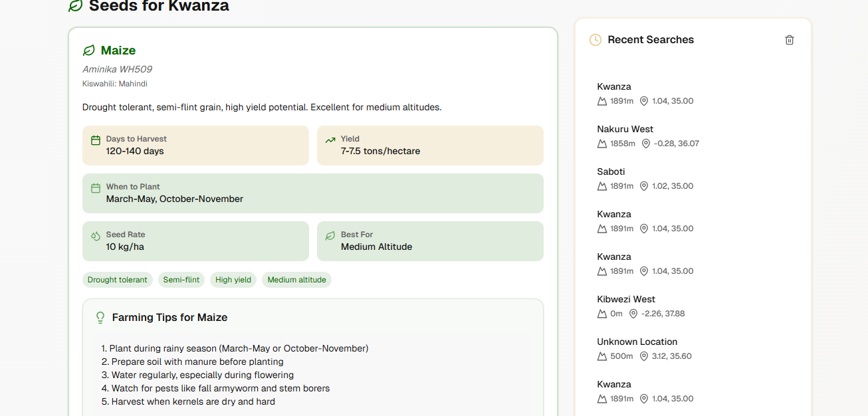
Task: Open the Unknown Location recent search
Action: pyautogui.click(x=693, y=349)
